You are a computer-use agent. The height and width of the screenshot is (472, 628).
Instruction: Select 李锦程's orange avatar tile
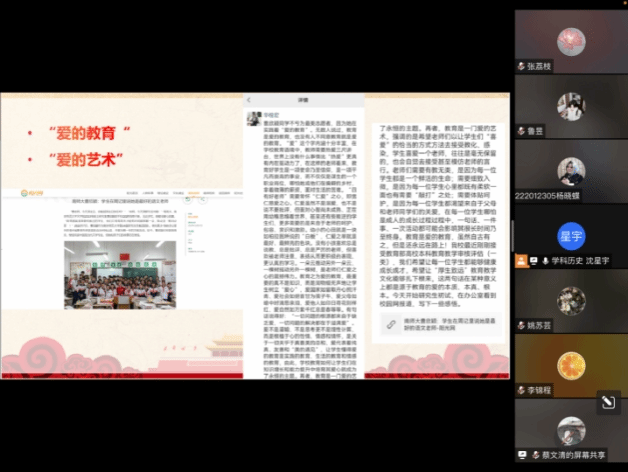[x=570, y=364]
